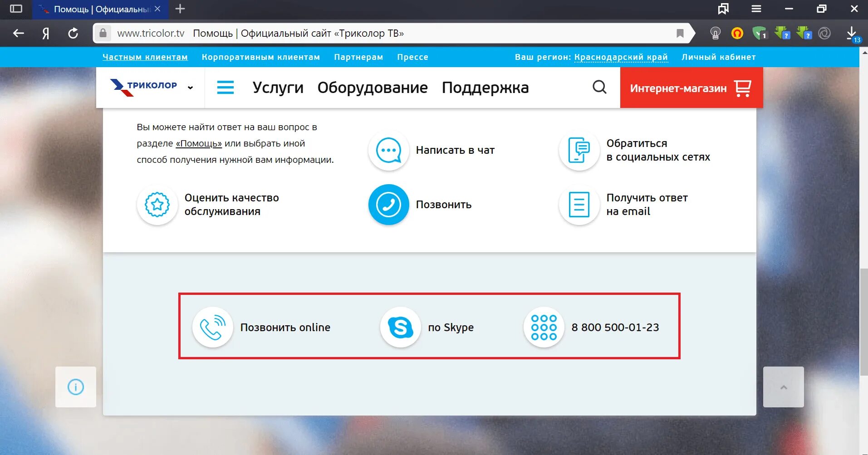Open the Поддержка menu
Viewport: 868px width, 455px height.
pos(485,88)
